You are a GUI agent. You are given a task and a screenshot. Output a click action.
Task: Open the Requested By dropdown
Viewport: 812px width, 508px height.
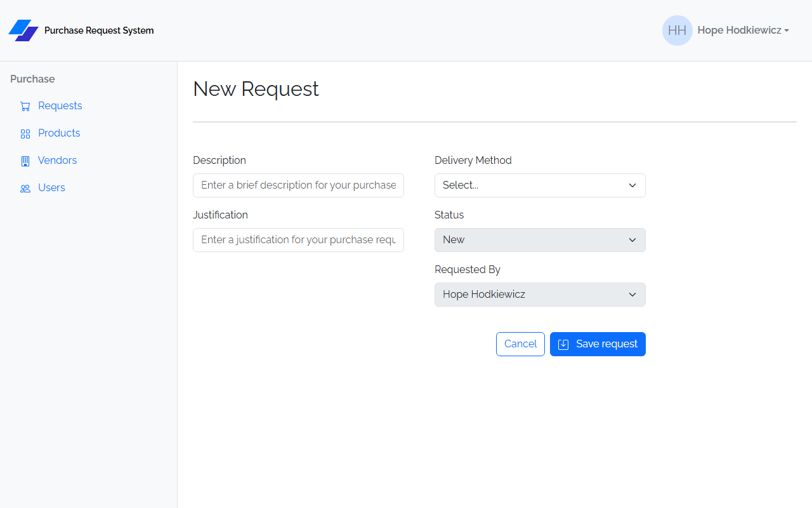540,295
